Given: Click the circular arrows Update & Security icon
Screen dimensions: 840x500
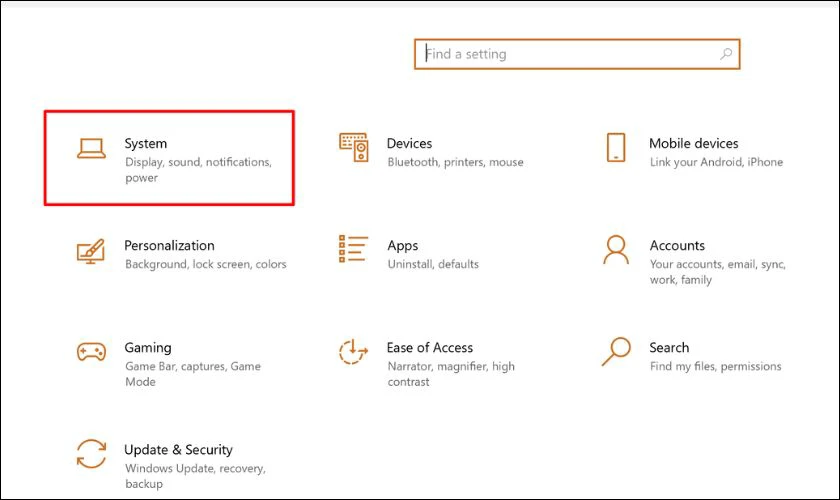Looking at the screenshot, I should [x=91, y=454].
